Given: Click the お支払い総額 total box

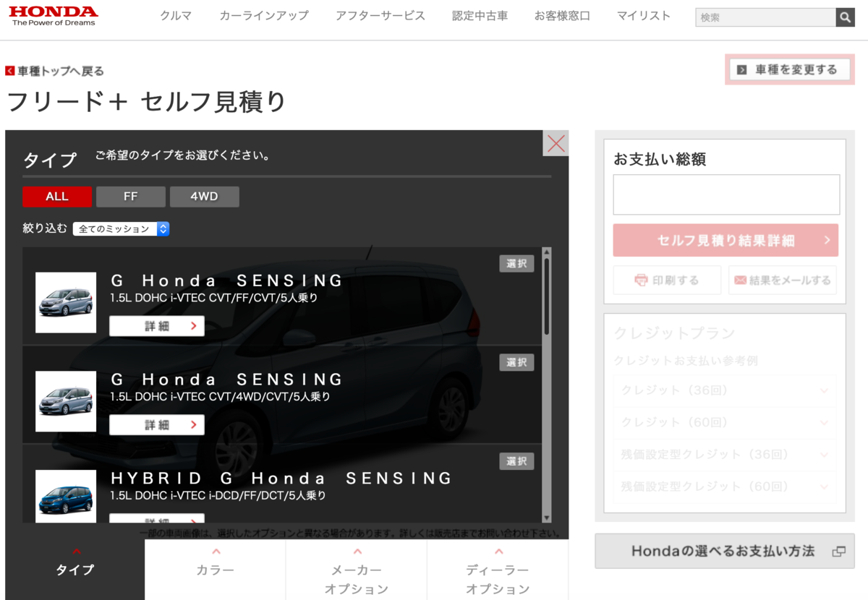Looking at the screenshot, I should [726, 194].
